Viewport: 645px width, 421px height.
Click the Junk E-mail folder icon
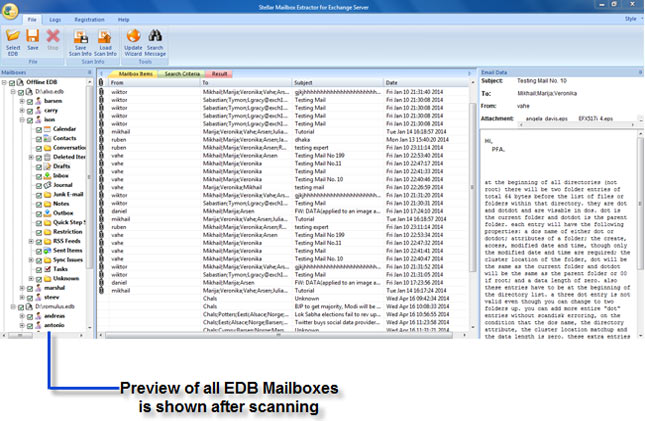(x=48, y=194)
